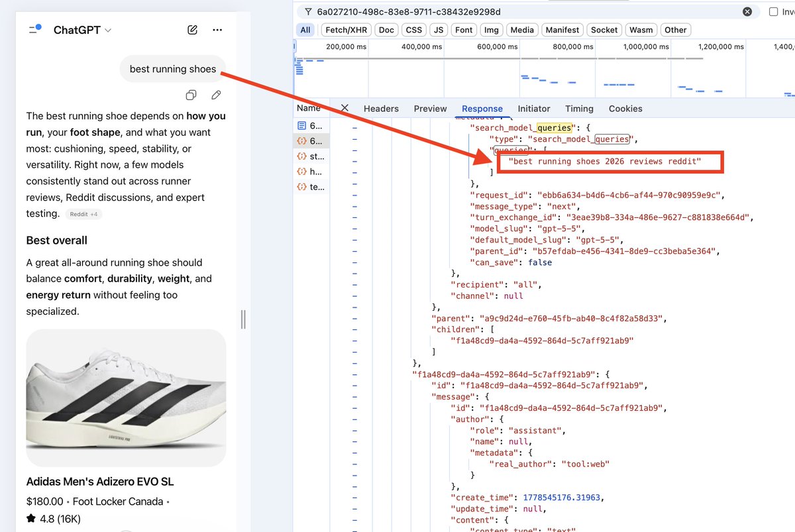Filter requests by Media type
Image resolution: width=795 pixels, height=532 pixels.
(522, 30)
